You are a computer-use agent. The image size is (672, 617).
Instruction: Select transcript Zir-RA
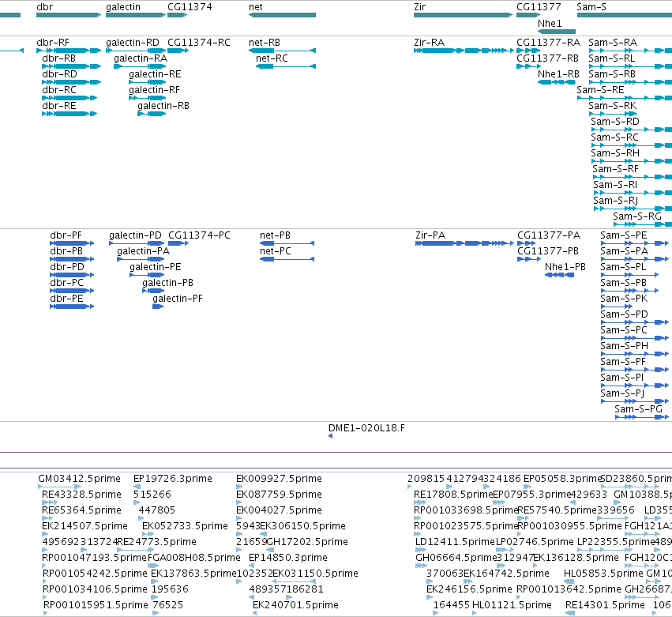(464, 51)
